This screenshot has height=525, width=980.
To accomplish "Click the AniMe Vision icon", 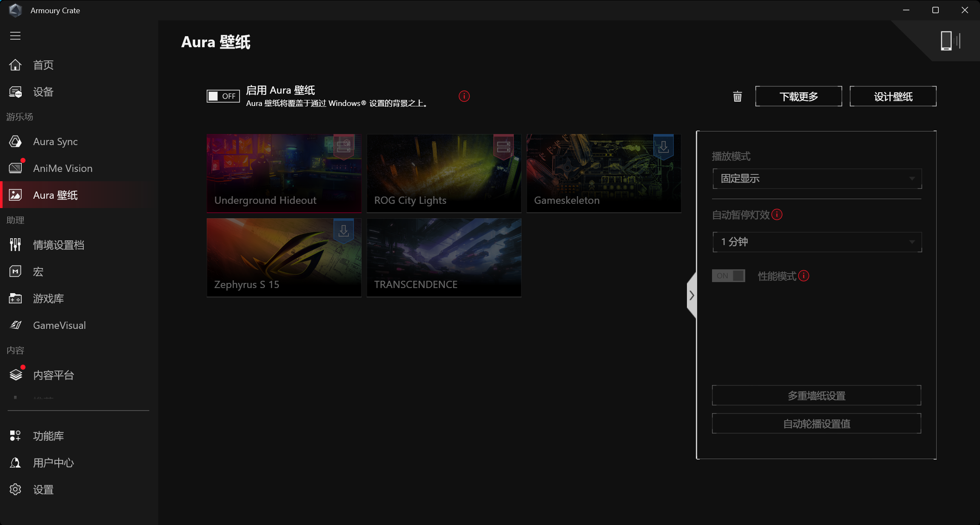I will pos(15,168).
